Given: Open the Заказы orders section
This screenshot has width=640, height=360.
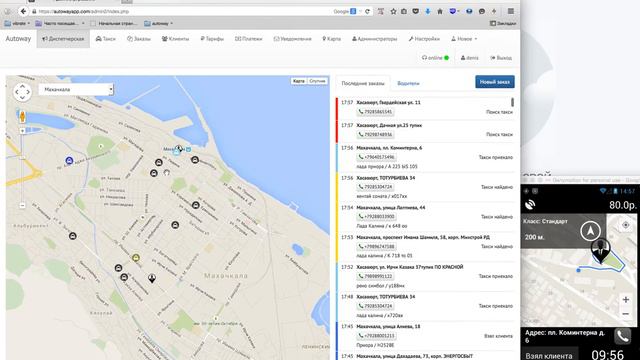Looking at the screenshot, I should (139, 39).
